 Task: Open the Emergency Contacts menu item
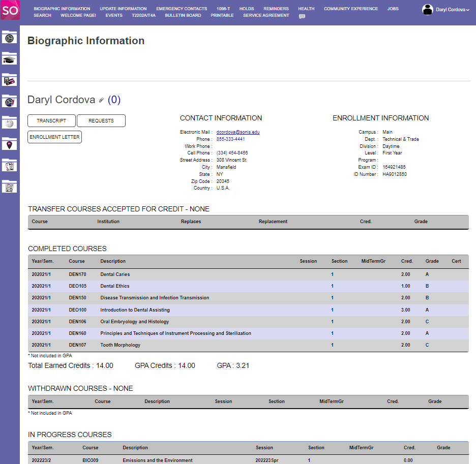pyautogui.click(x=182, y=8)
